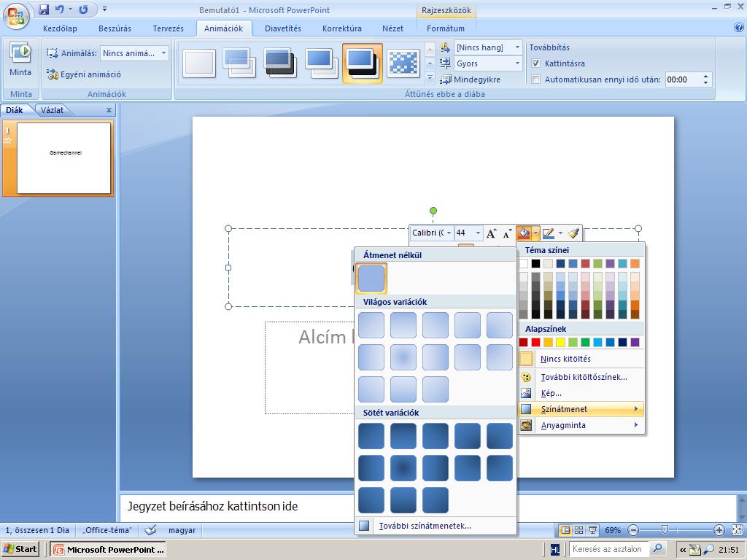Fit slide to current window

[x=737, y=530]
